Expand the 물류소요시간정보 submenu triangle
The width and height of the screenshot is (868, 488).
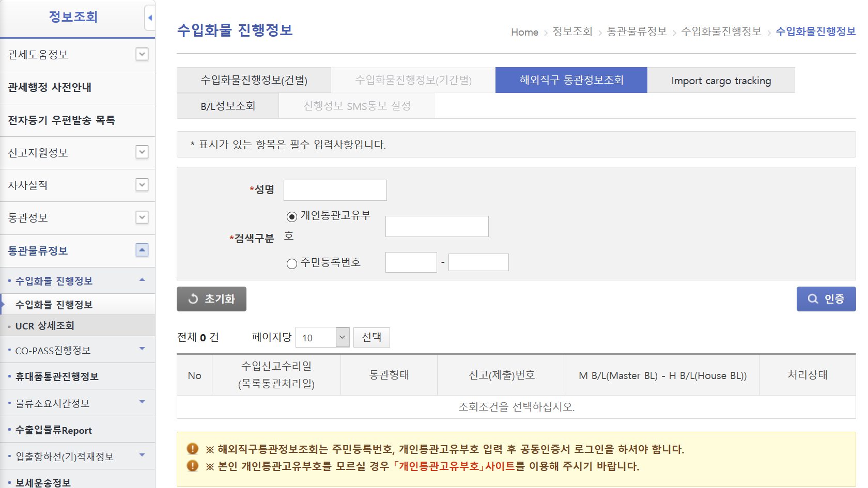142,402
